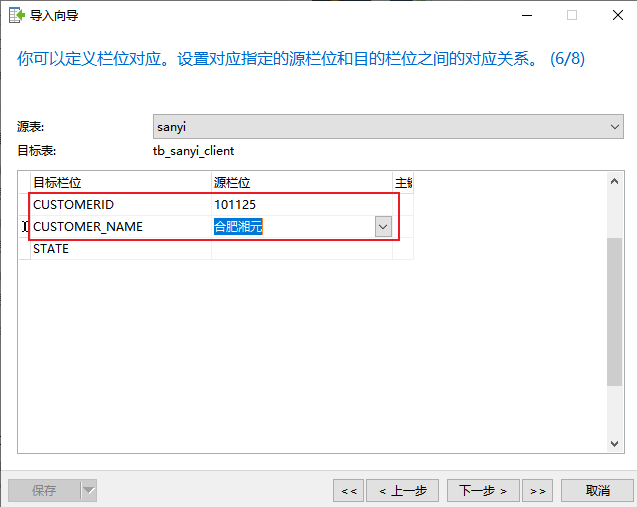Close the import wizard window
The image size is (637, 507).
coord(618,15)
